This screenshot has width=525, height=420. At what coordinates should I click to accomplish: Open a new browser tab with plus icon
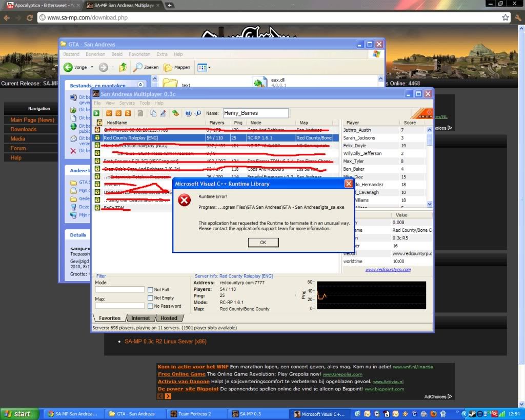click(170, 5)
